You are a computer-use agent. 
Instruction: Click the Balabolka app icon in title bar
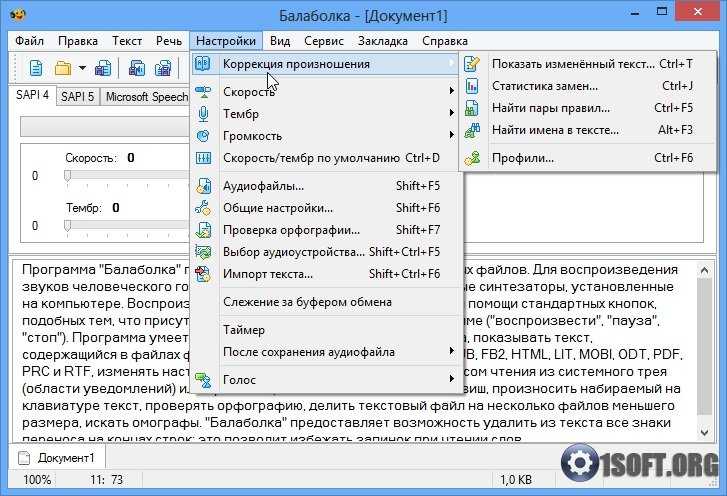[x=17, y=15]
